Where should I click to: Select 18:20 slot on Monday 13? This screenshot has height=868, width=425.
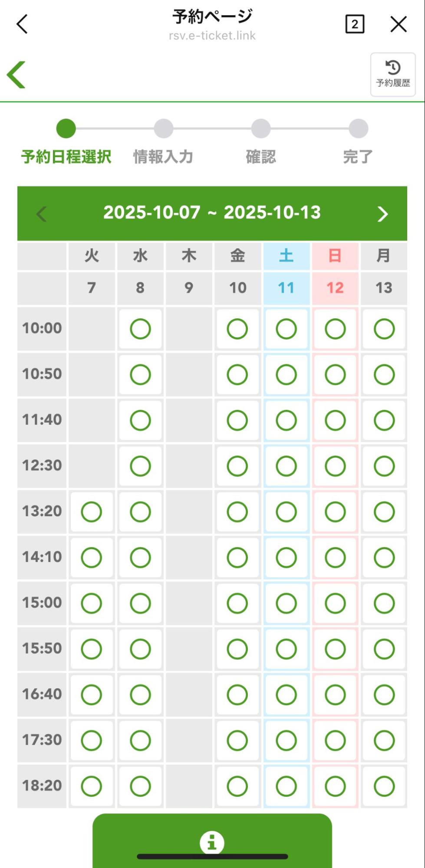coord(384,786)
